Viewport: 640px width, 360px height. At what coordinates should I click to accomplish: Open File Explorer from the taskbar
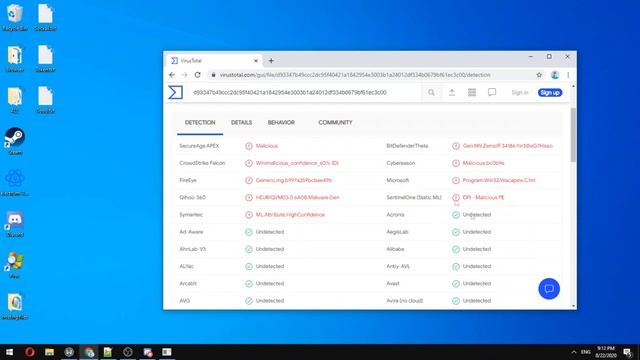49,352
